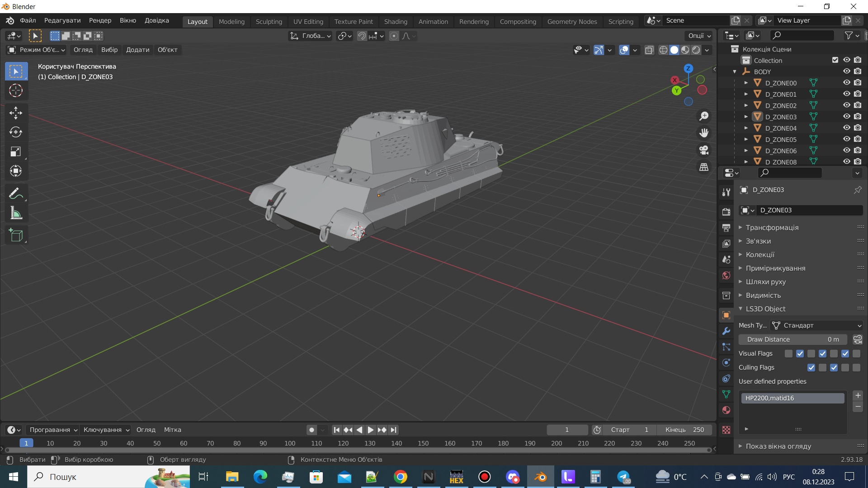Switch viewport to wireframe shading
The width and height of the screenshot is (868, 488).
[x=663, y=50]
